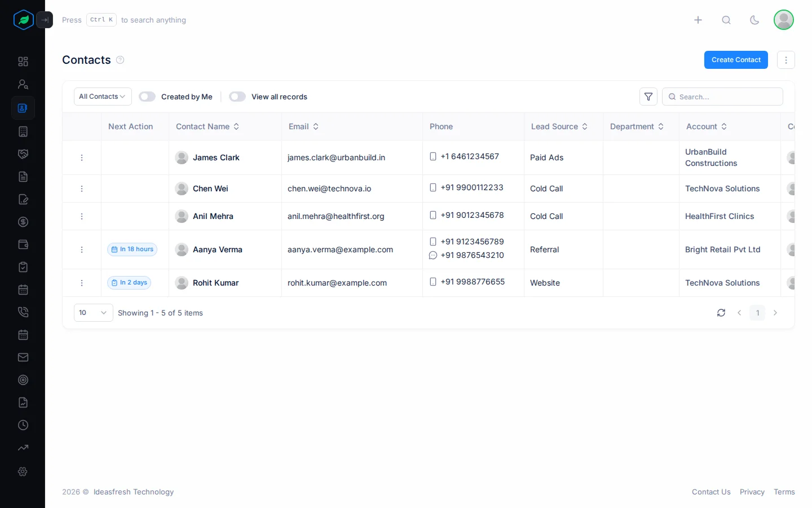
Task: Open the building accounts sidebar icon
Action: coord(23,132)
